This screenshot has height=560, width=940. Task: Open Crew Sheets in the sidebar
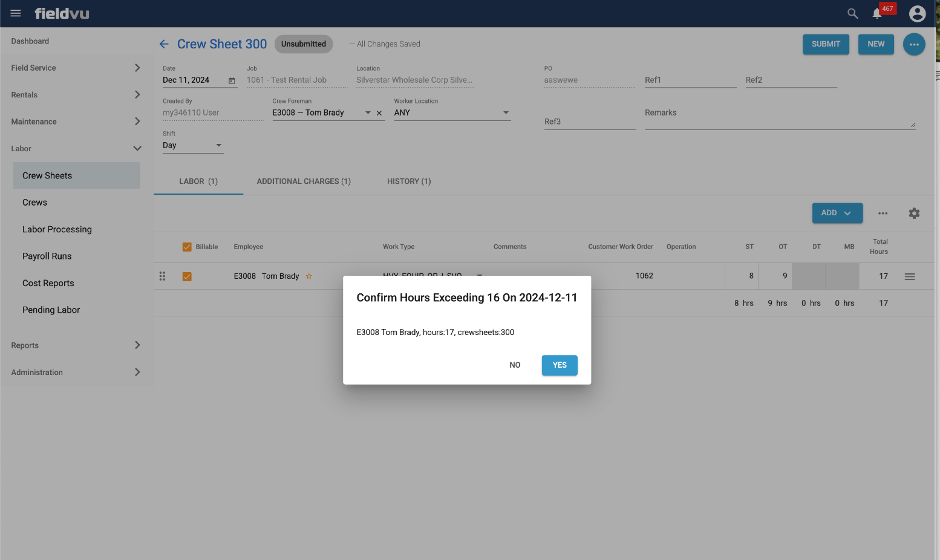point(77,175)
